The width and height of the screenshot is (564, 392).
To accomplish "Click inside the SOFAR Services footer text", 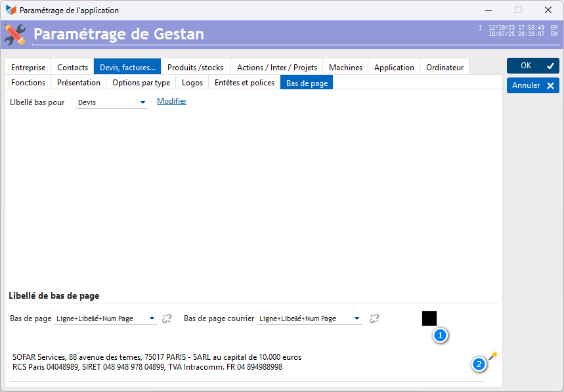I will (x=157, y=362).
